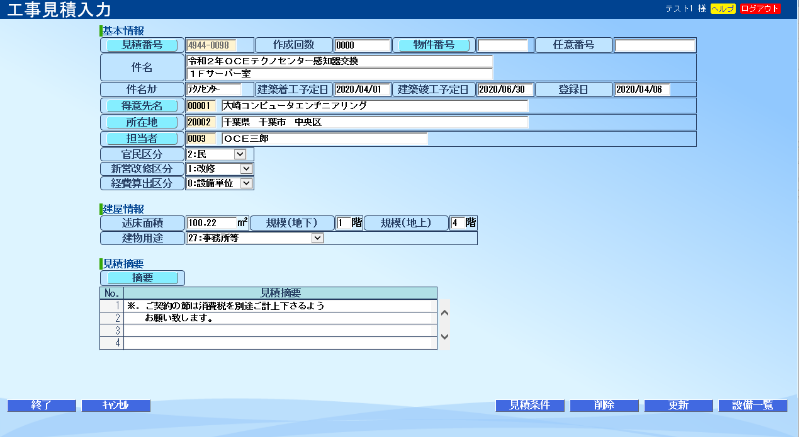Click the 終了 button at bottom
The image size is (800, 438).
(x=42, y=406)
